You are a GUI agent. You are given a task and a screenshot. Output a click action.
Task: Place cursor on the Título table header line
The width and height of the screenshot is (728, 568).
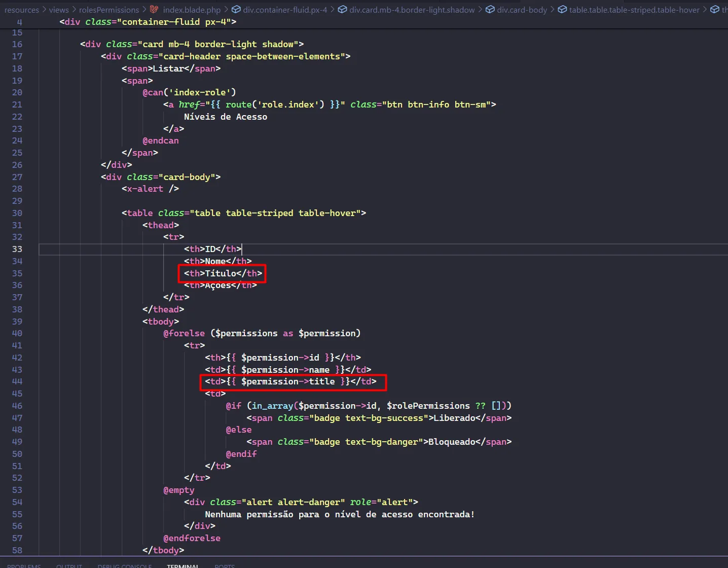pyautogui.click(x=223, y=273)
